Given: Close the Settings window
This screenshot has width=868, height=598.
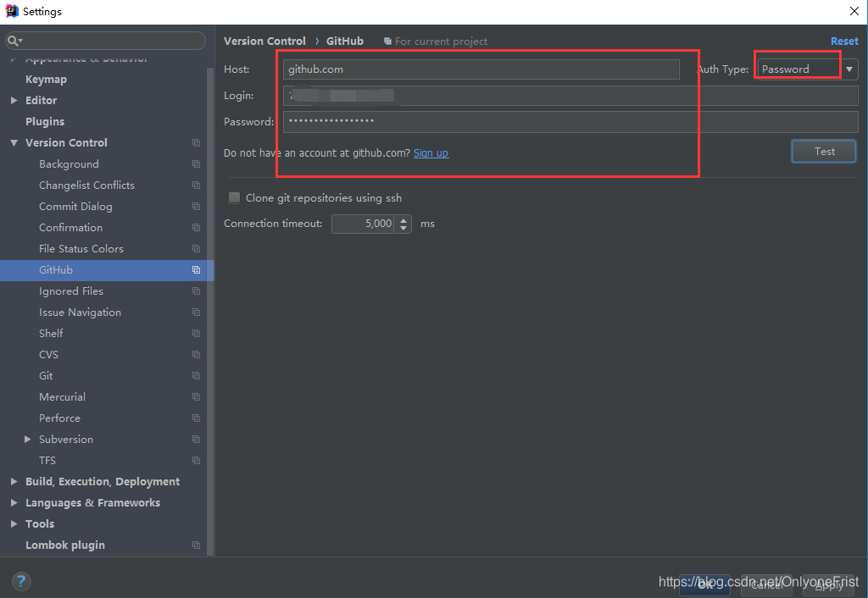Looking at the screenshot, I should tap(854, 11).
